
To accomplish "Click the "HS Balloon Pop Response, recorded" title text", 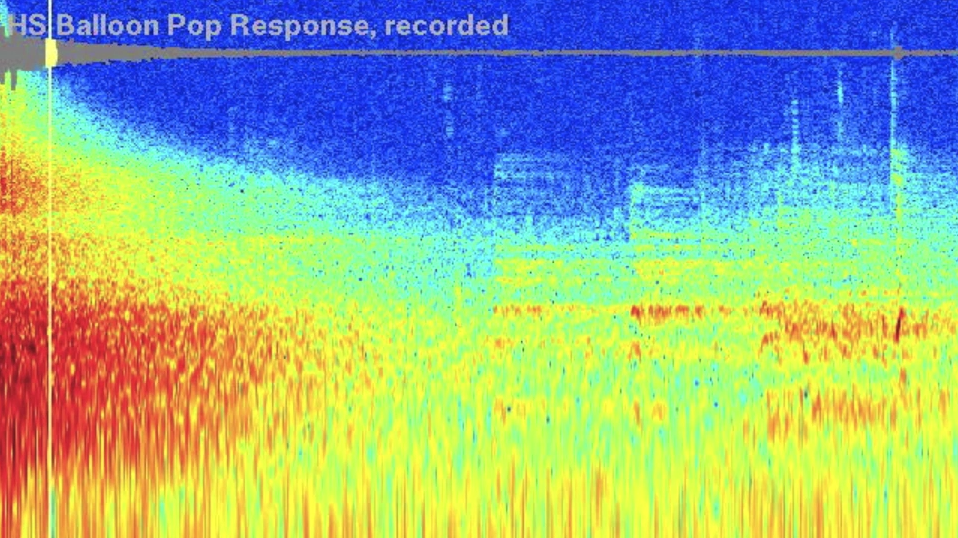I will click(258, 26).
